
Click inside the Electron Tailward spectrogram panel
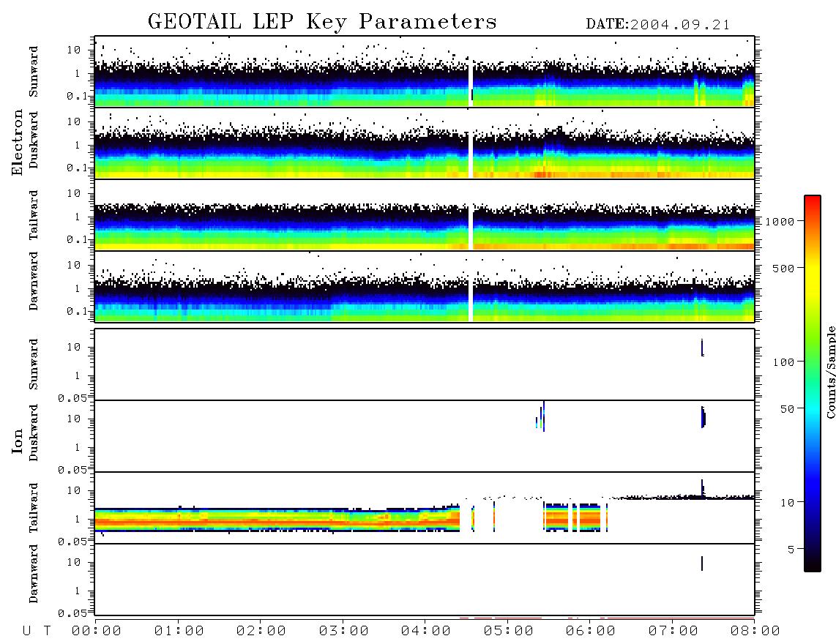(x=425, y=215)
